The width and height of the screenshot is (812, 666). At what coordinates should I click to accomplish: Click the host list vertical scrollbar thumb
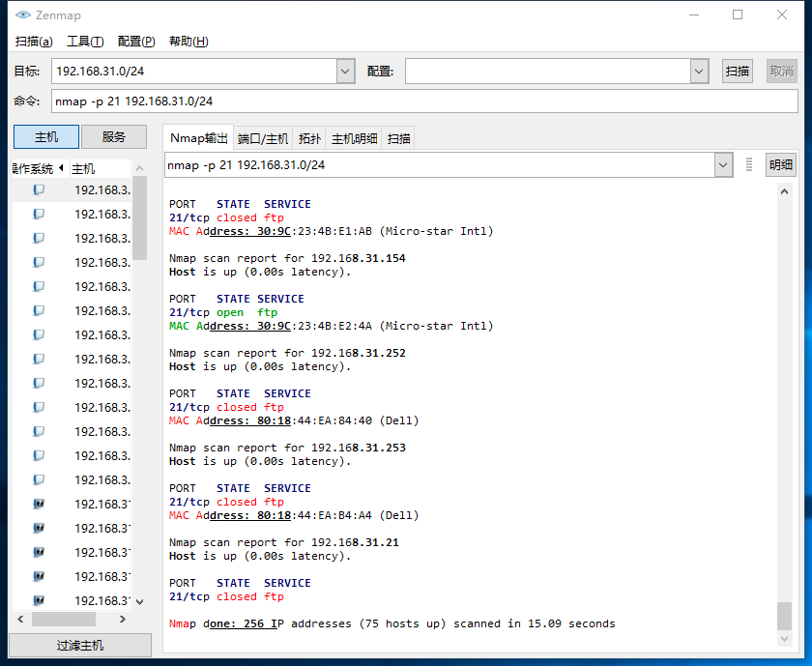[x=139, y=217]
